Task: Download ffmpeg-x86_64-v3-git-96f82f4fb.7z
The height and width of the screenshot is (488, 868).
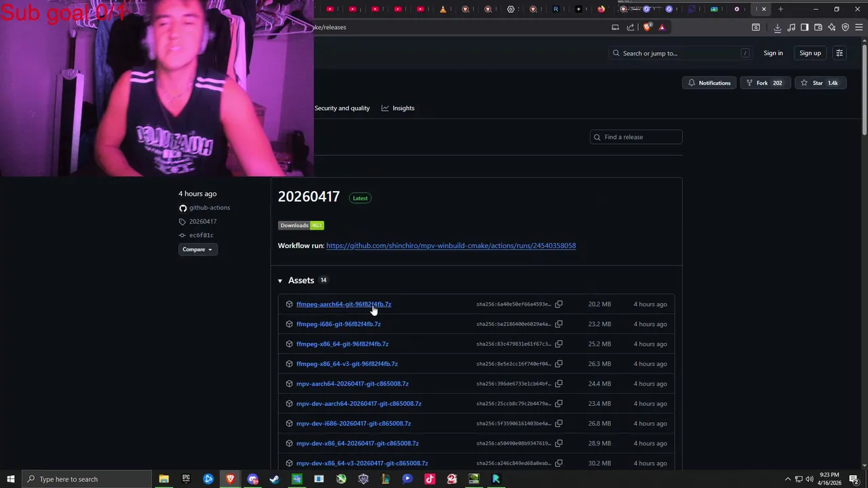Action: (347, 364)
